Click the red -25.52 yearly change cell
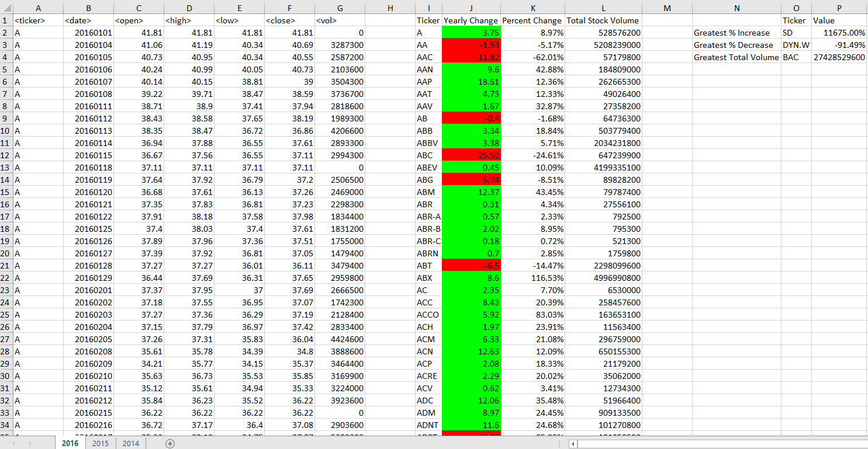The image size is (868, 449). click(x=471, y=155)
